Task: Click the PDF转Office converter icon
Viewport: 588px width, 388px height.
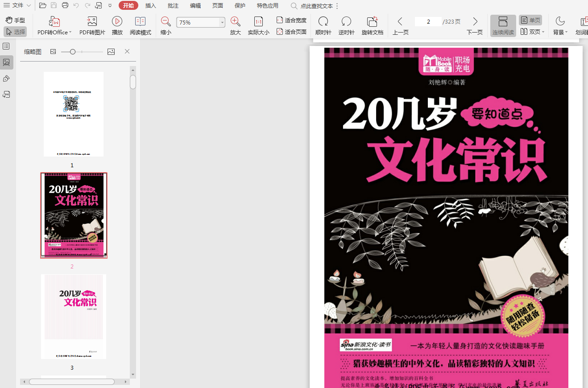Action: point(54,21)
